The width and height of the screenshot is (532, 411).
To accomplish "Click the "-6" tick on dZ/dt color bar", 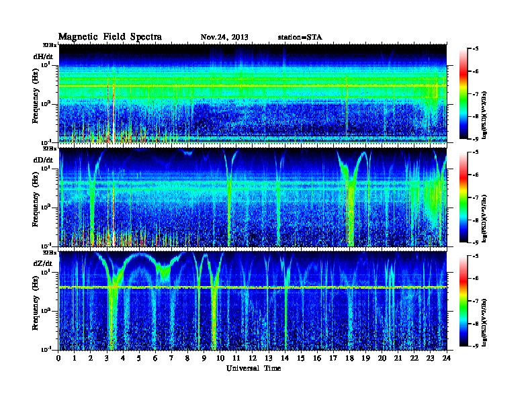I will pyautogui.click(x=476, y=279).
